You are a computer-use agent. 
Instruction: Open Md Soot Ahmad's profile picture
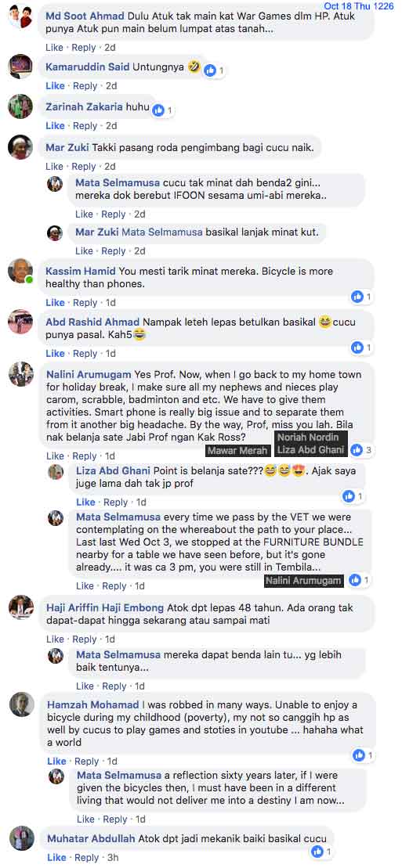point(20,17)
